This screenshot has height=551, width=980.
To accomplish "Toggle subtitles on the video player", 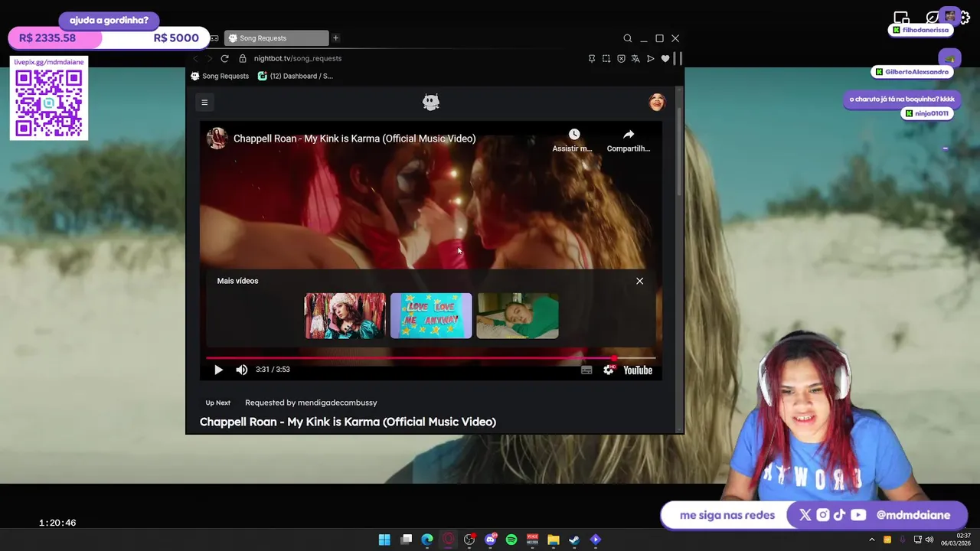I will coord(586,370).
